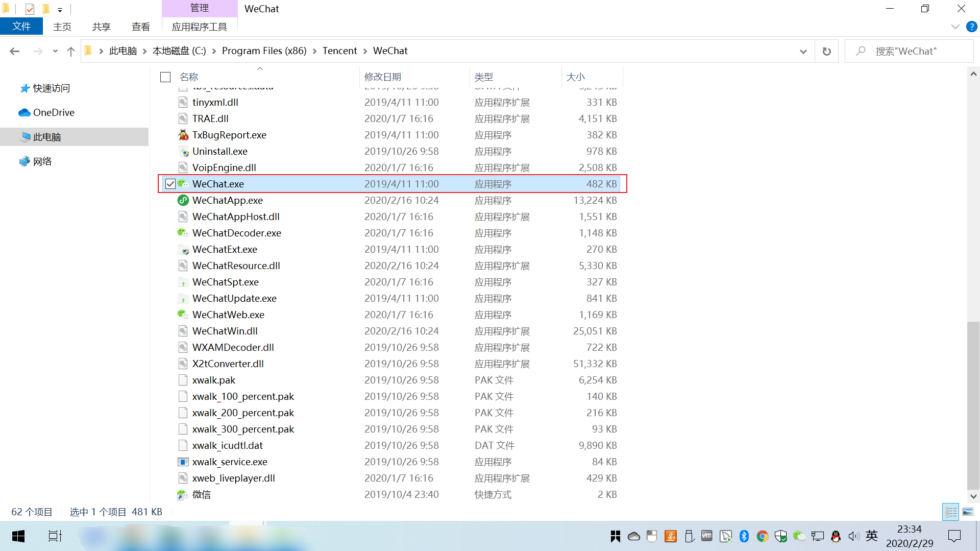980x551 pixels.
Task: Open recent locations dropdown arrow
Action: [x=55, y=51]
